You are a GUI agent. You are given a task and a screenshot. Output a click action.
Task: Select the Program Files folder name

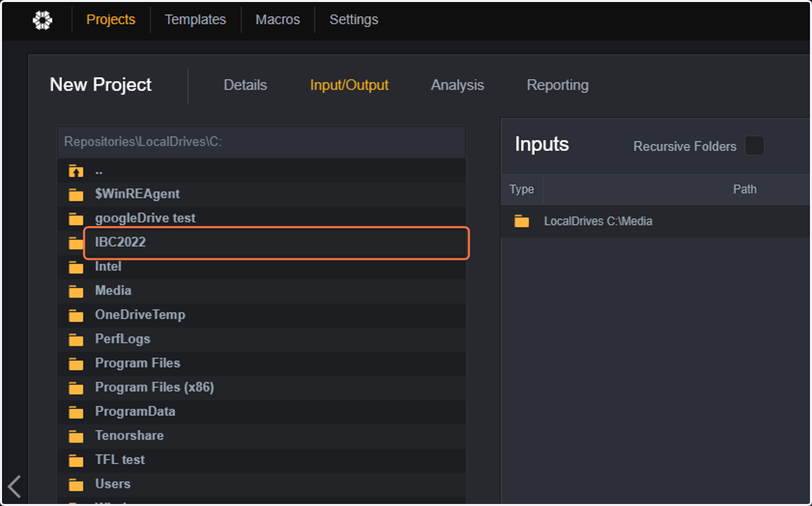point(137,363)
